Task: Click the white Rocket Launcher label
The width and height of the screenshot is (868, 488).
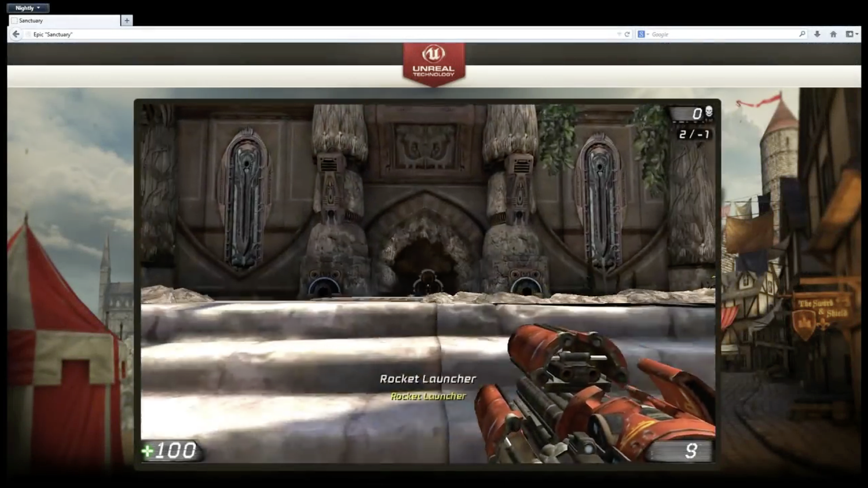Action: coord(428,379)
